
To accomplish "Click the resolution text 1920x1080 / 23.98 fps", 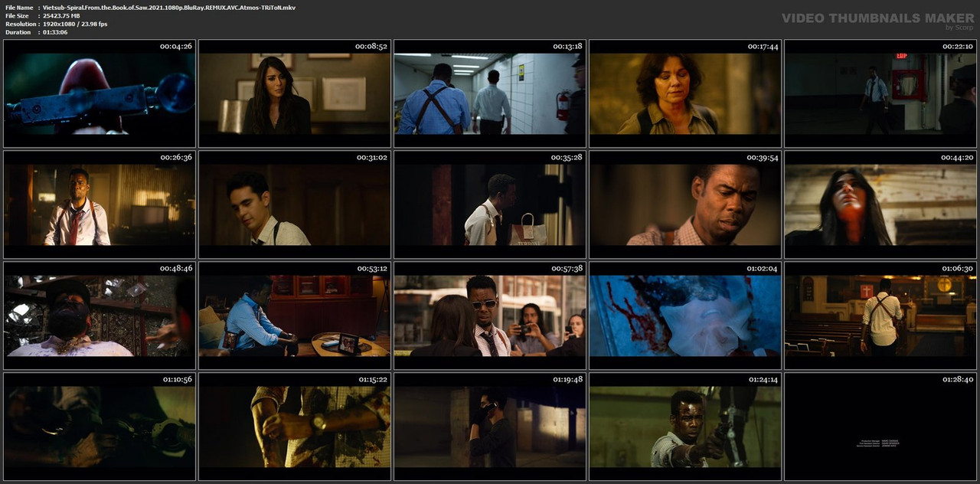I will [x=75, y=24].
